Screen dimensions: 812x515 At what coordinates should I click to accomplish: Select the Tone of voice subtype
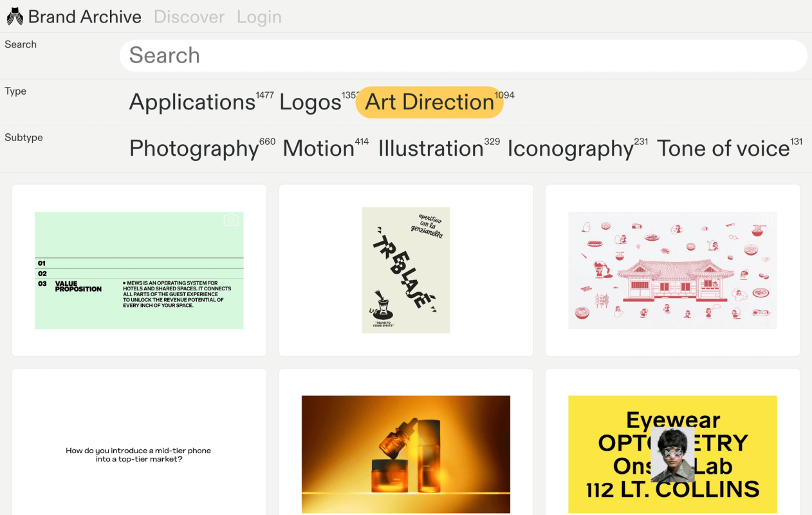click(723, 149)
